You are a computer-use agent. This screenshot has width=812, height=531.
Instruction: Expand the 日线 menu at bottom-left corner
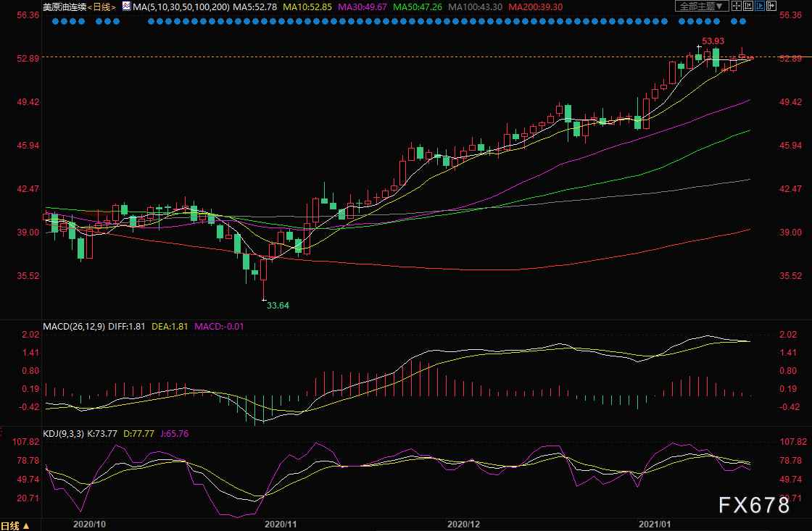tap(15, 525)
